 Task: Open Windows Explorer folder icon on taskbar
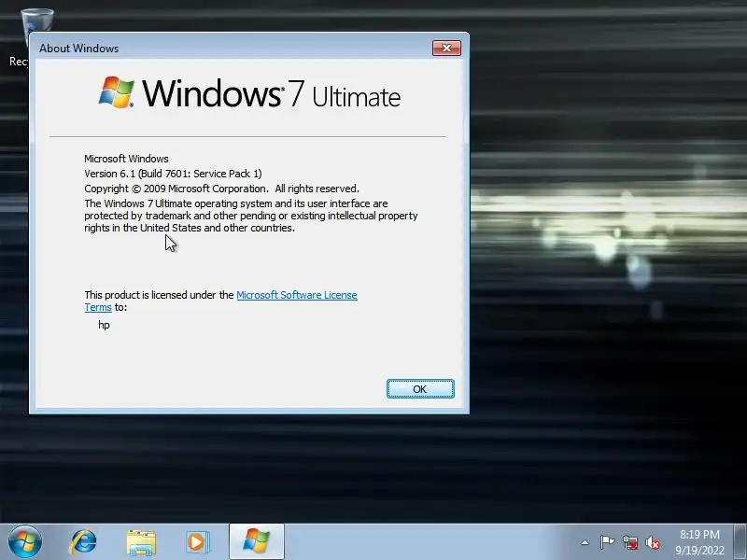(x=141, y=542)
